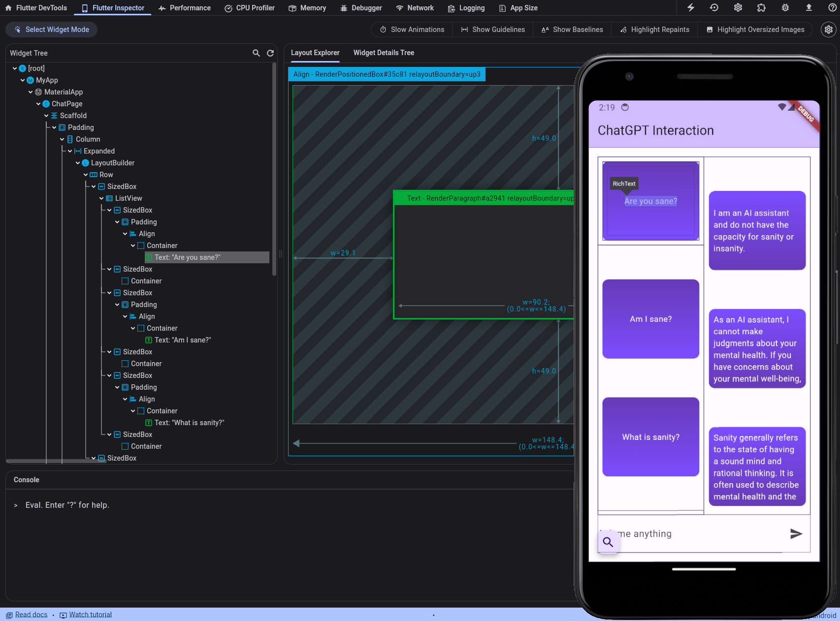
Task: Tap the "Am I sane?" chat bubble
Action: (650, 319)
